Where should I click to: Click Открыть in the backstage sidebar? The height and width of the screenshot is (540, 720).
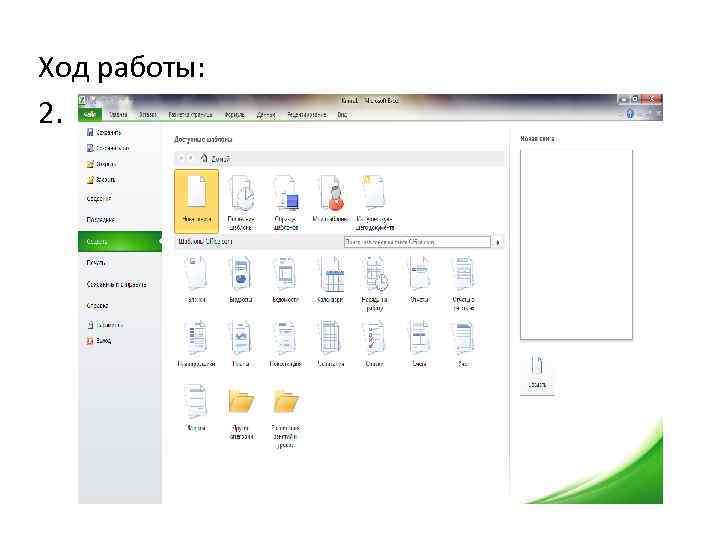coord(101,163)
